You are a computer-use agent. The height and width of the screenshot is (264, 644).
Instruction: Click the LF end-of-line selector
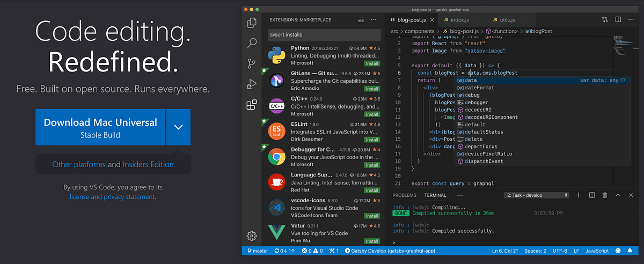[x=576, y=251]
